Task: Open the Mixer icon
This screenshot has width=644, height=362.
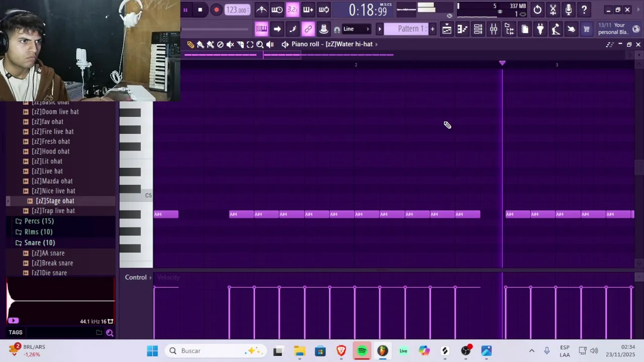Action: (x=494, y=29)
